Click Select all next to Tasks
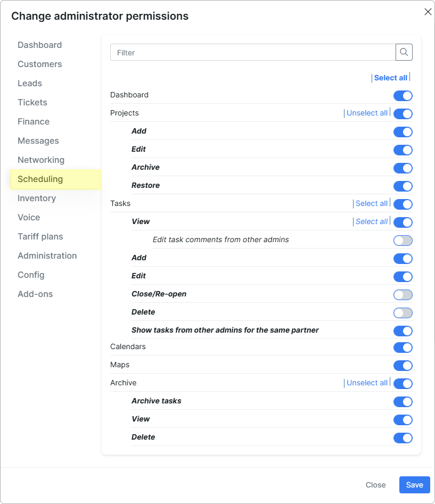The height and width of the screenshot is (504, 435). [371, 203]
